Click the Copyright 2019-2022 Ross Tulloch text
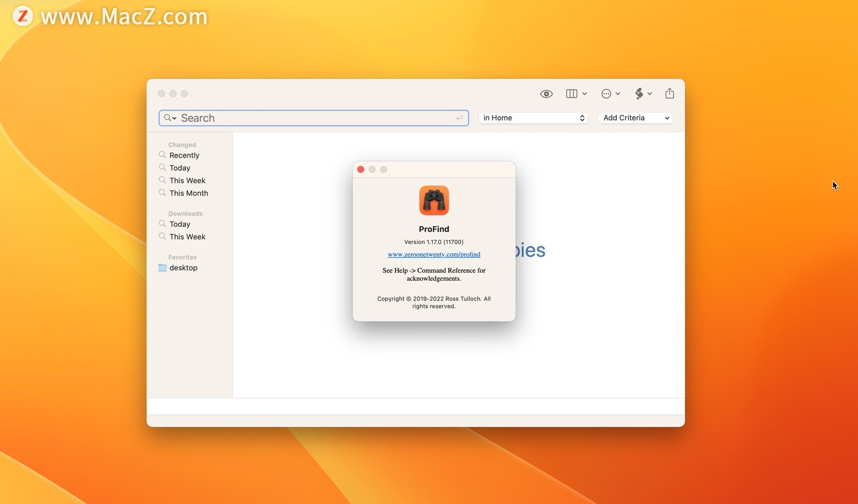858x504 pixels. tap(434, 303)
